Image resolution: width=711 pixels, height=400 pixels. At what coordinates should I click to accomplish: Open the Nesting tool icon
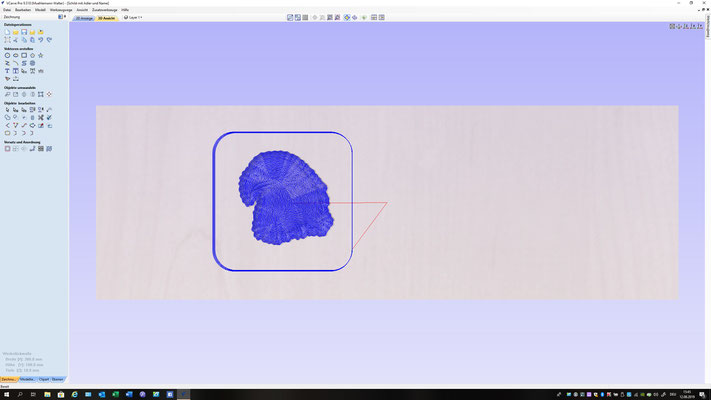point(49,149)
